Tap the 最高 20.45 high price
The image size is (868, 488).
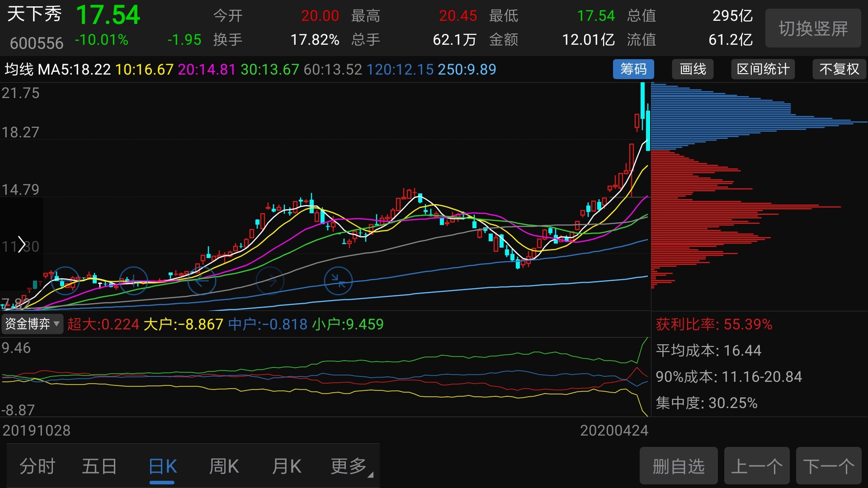click(458, 16)
